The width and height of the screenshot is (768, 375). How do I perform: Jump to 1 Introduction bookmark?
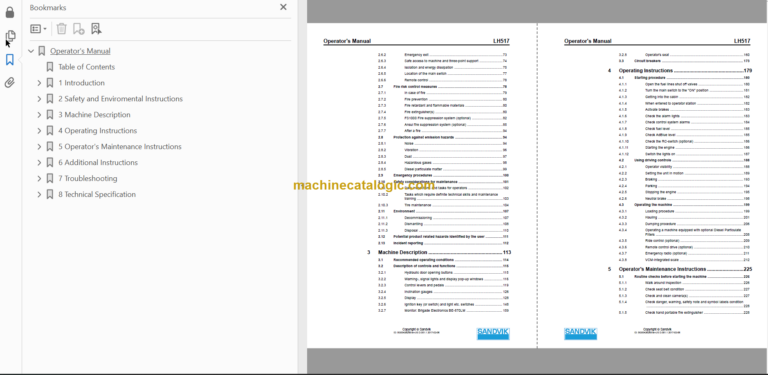tap(81, 83)
